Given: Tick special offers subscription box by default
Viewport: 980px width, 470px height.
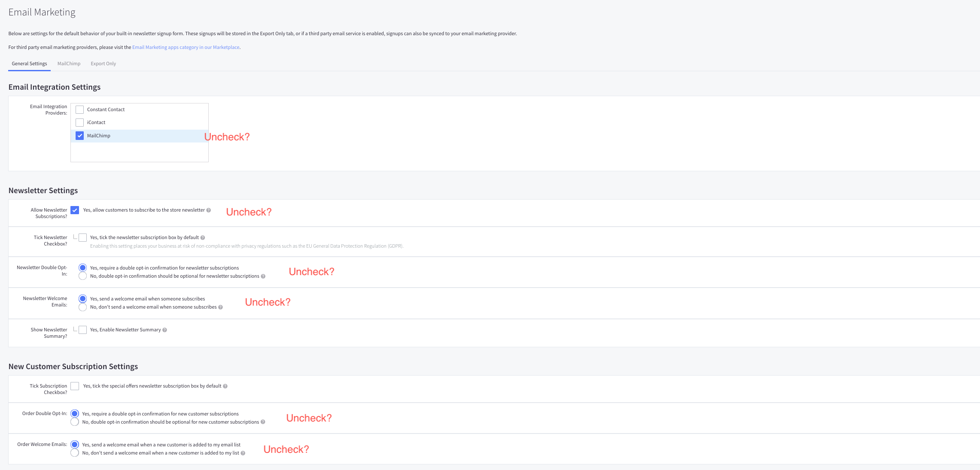Looking at the screenshot, I should (75, 386).
